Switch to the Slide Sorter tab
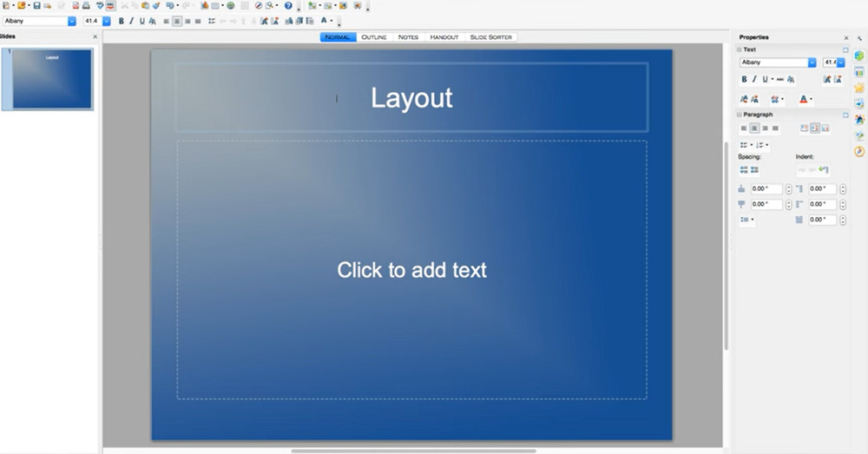The image size is (868, 454). point(491,37)
